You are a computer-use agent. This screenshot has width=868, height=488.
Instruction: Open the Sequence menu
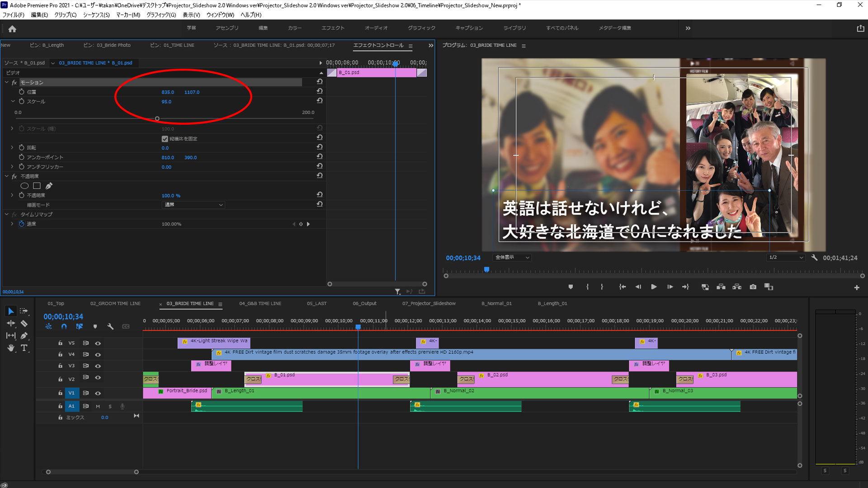click(x=96, y=15)
